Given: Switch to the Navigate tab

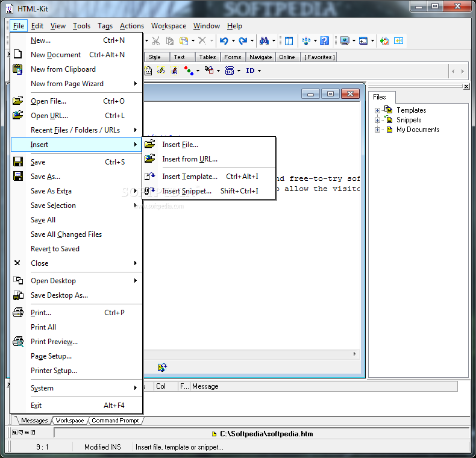Looking at the screenshot, I should 260,57.
